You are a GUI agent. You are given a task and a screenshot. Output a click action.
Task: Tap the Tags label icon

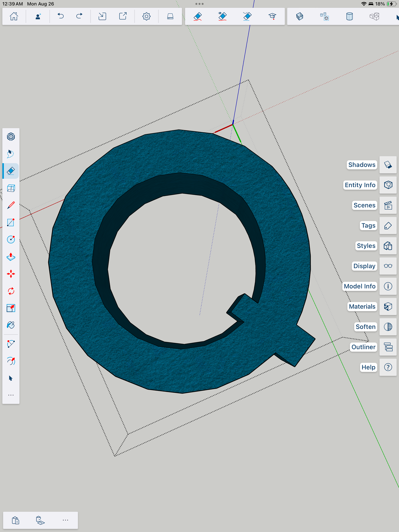pyautogui.click(x=388, y=225)
